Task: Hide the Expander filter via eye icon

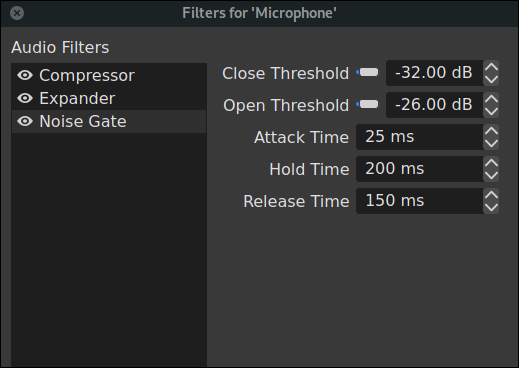Action: click(25, 98)
